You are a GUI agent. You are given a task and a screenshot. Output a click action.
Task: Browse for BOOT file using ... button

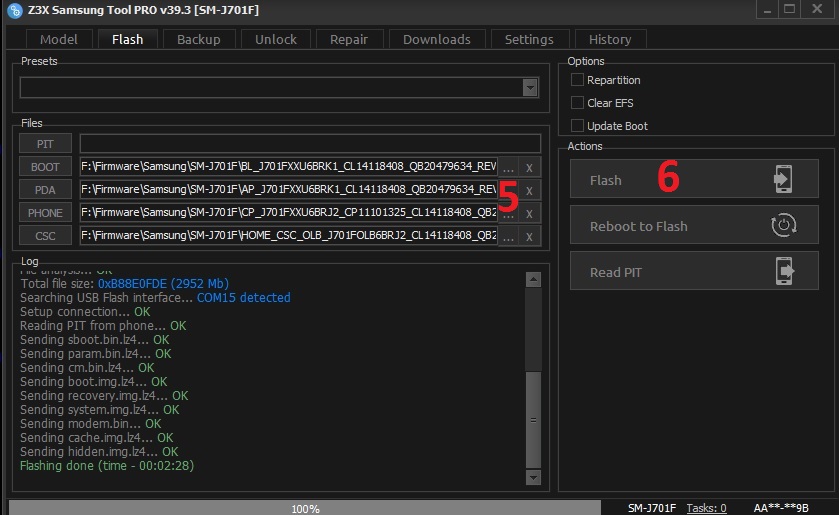(x=508, y=167)
